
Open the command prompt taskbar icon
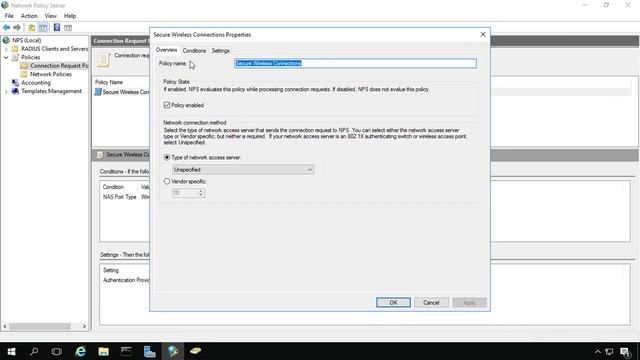[126, 351]
